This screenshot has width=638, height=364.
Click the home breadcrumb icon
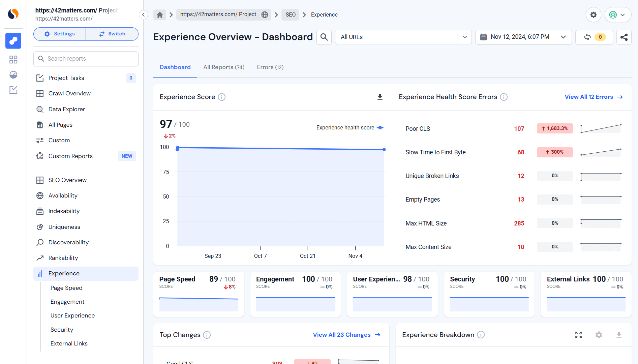[160, 15]
